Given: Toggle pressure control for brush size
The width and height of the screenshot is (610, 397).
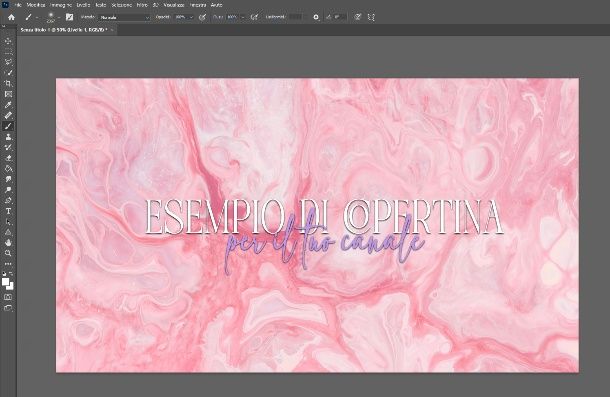Looking at the screenshot, I should (x=358, y=17).
